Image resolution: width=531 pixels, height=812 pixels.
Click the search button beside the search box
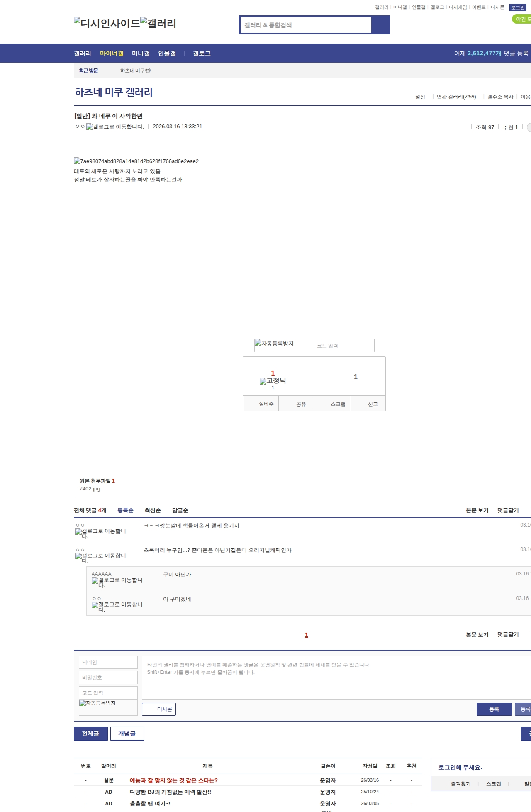pos(380,25)
